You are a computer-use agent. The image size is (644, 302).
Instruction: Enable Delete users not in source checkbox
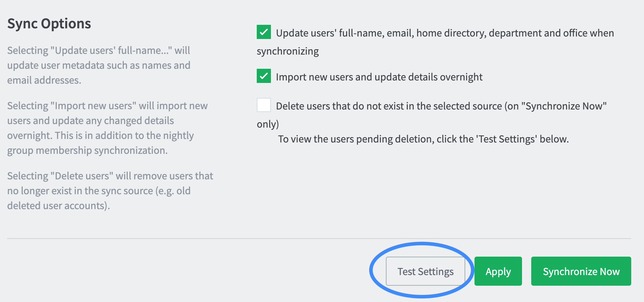coord(264,105)
